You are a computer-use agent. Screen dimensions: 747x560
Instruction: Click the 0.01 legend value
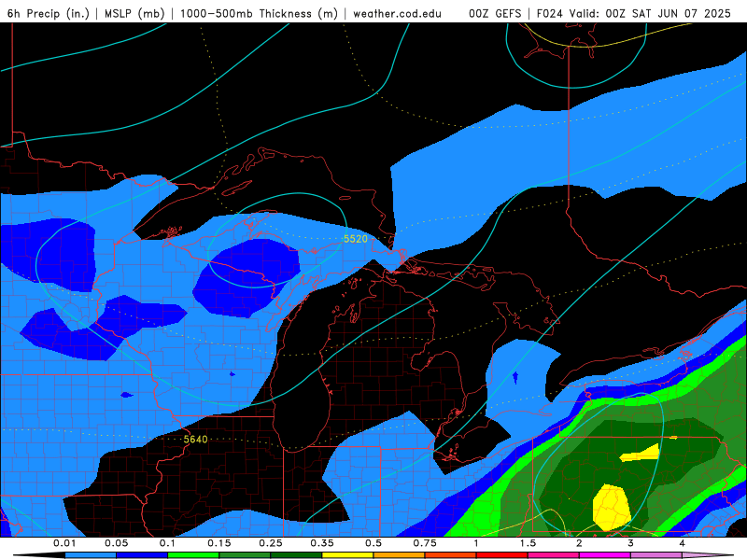click(x=64, y=543)
